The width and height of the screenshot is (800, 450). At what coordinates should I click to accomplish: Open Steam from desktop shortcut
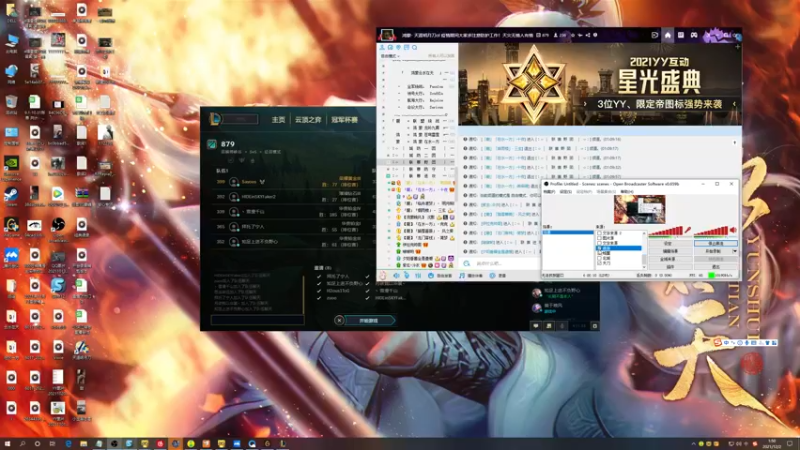click(x=11, y=194)
